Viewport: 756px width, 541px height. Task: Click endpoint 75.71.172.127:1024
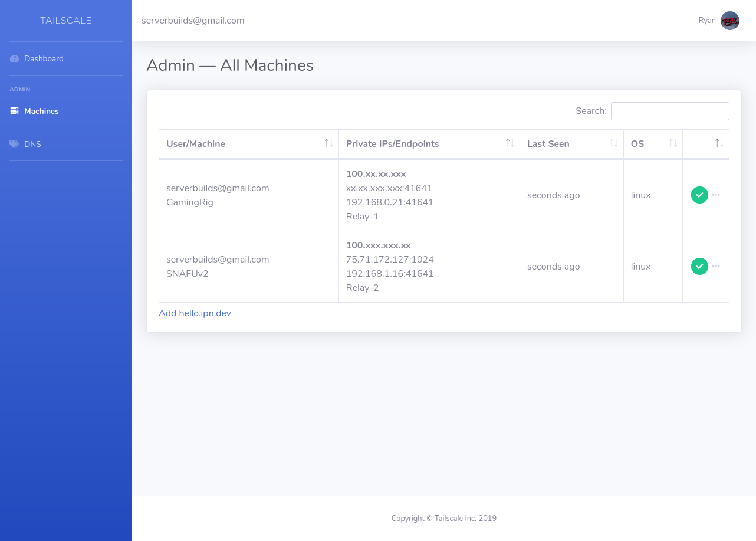tap(390, 260)
